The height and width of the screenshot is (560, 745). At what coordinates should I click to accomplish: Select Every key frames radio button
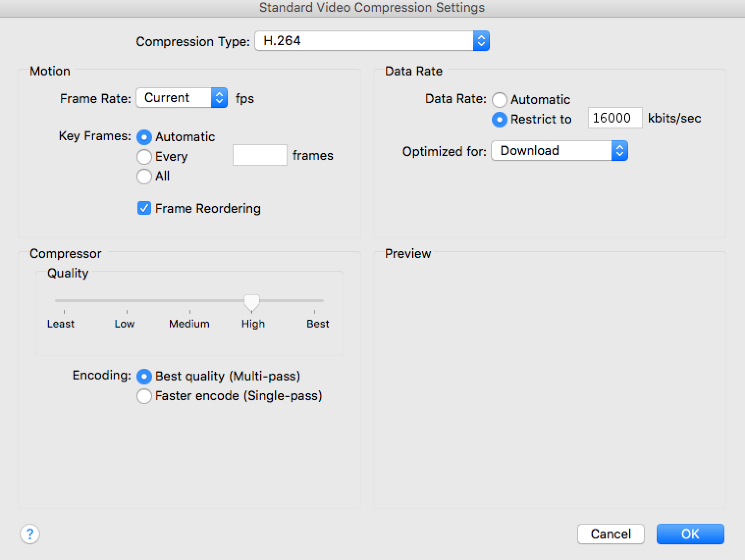[x=144, y=157]
